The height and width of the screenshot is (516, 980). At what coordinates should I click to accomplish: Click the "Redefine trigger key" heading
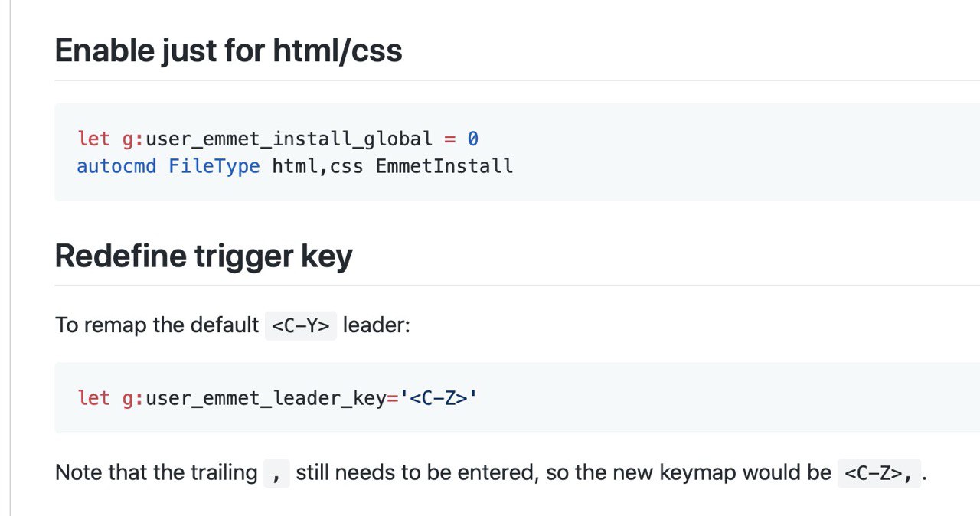point(204,256)
